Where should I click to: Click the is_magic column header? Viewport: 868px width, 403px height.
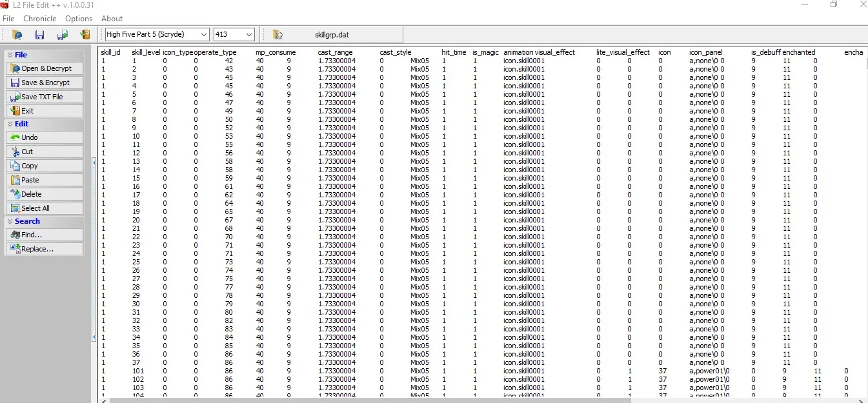[485, 52]
